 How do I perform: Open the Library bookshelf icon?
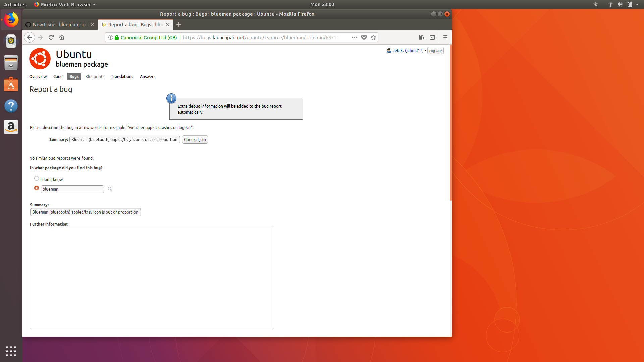click(x=422, y=37)
